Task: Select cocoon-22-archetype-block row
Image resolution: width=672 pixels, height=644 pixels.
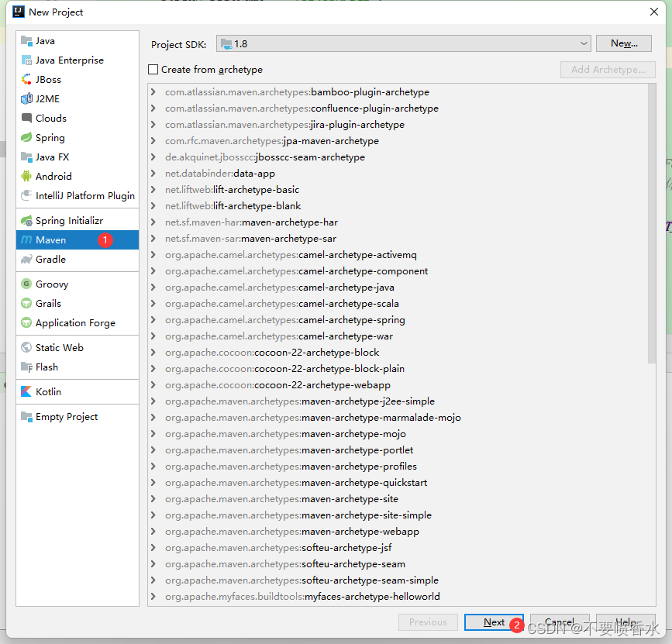Action: [x=398, y=353]
